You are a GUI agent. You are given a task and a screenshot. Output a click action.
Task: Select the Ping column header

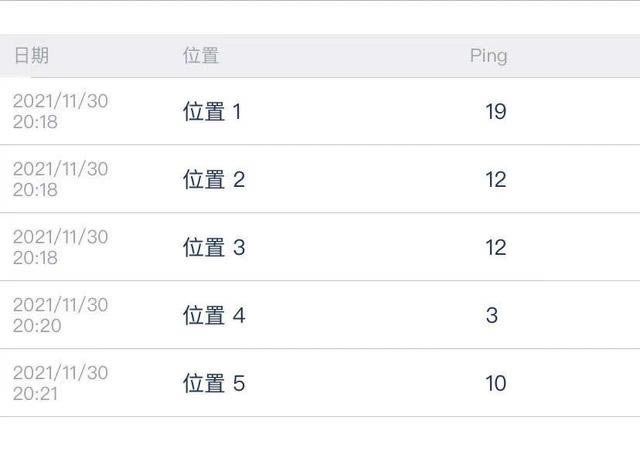pos(488,56)
